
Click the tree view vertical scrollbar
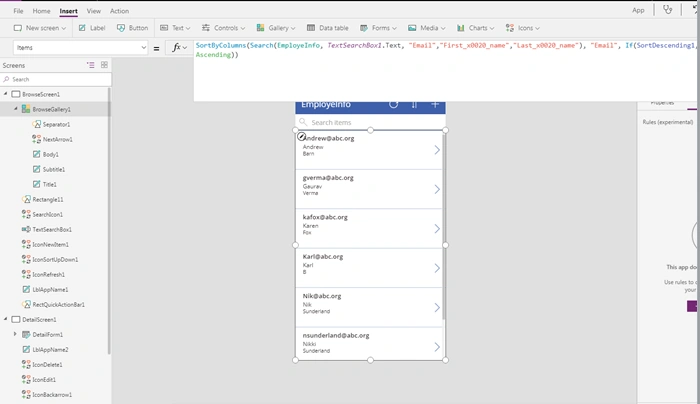tap(109, 221)
